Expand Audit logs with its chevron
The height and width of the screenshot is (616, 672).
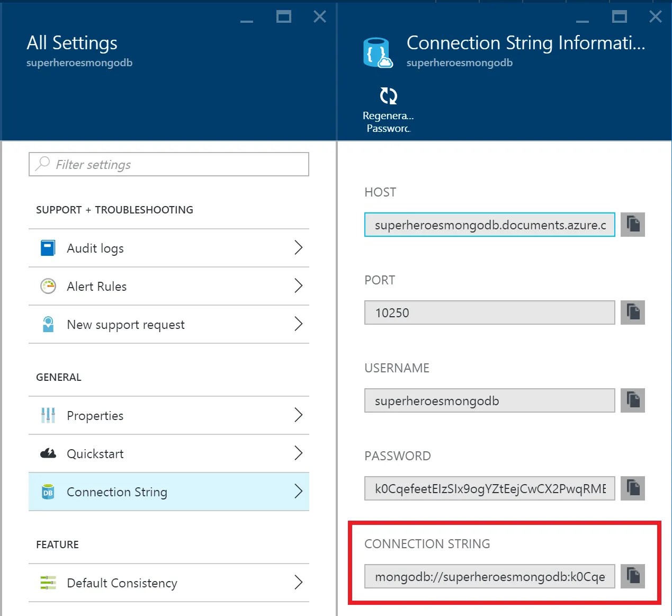click(299, 247)
